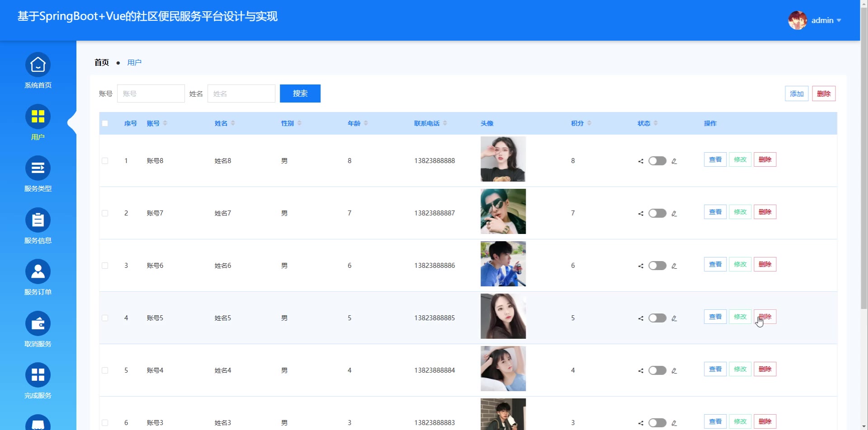The width and height of the screenshot is (868, 430).
Task: Click the 用户 breadcrumb item
Action: pyautogui.click(x=134, y=63)
